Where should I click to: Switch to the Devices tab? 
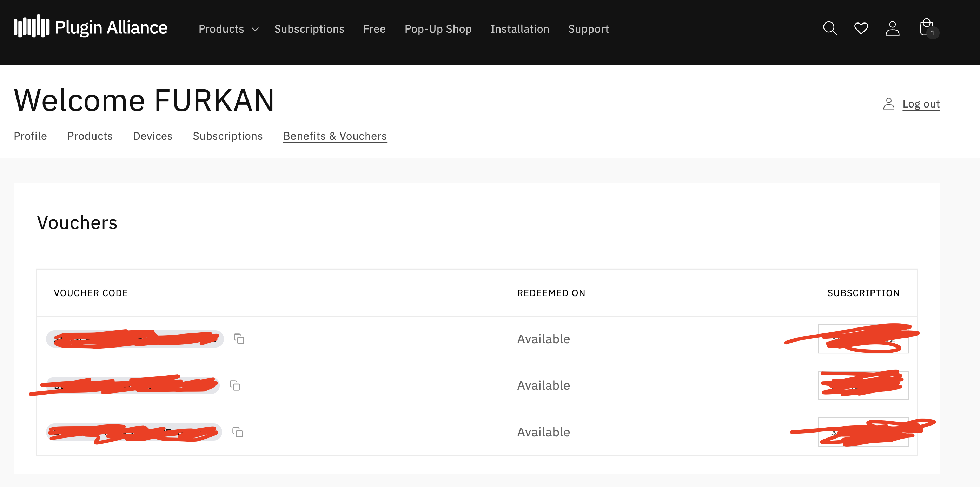click(x=153, y=136)
